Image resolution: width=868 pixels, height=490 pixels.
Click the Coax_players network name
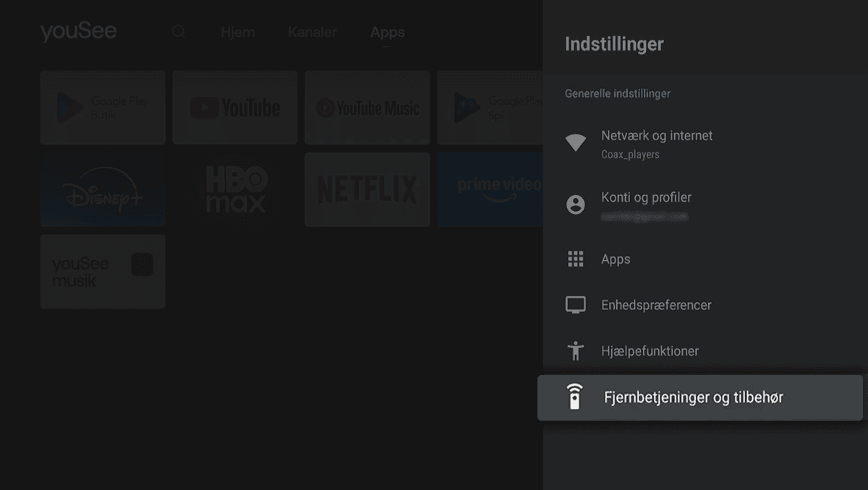630,155
